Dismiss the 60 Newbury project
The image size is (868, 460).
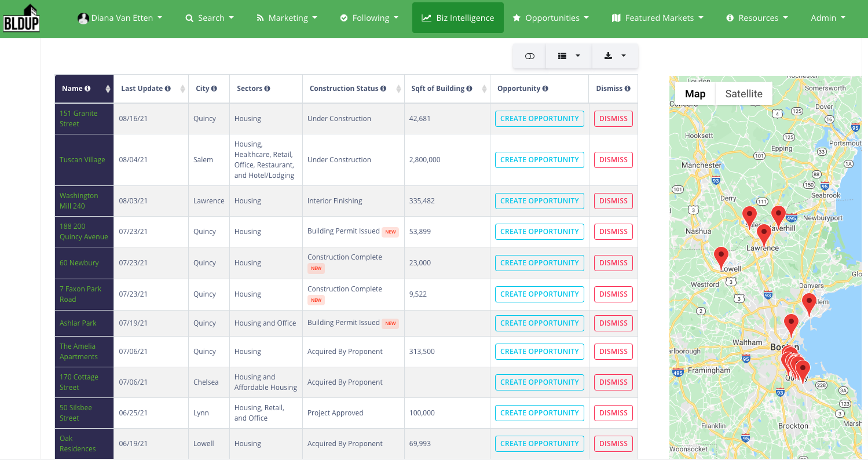click(x=613, y=263)
